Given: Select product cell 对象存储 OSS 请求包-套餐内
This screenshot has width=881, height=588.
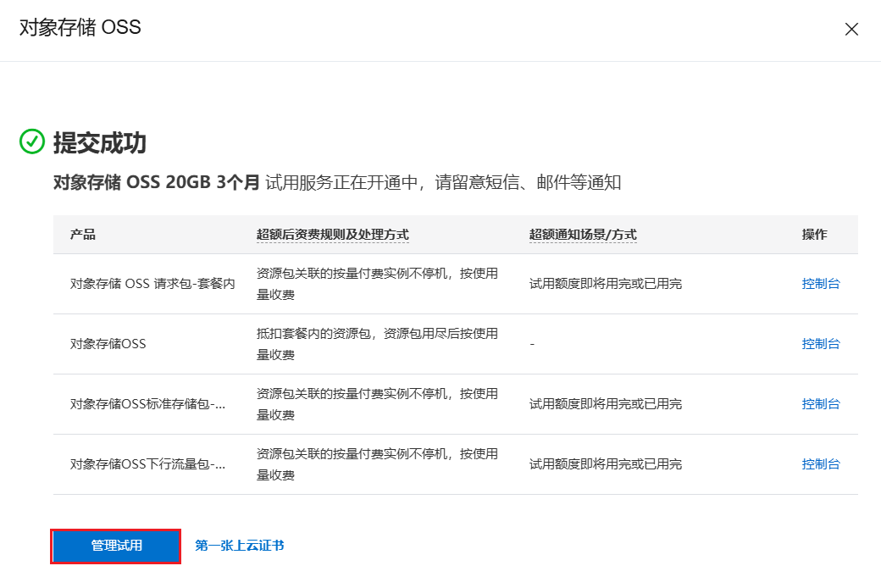Looking at the screenshot, I should (x=152, y=284).
